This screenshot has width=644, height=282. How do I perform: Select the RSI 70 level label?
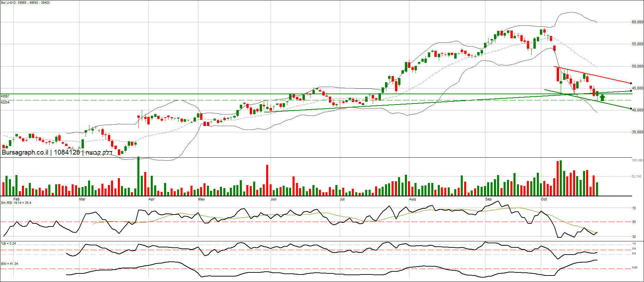click(634, 208)
